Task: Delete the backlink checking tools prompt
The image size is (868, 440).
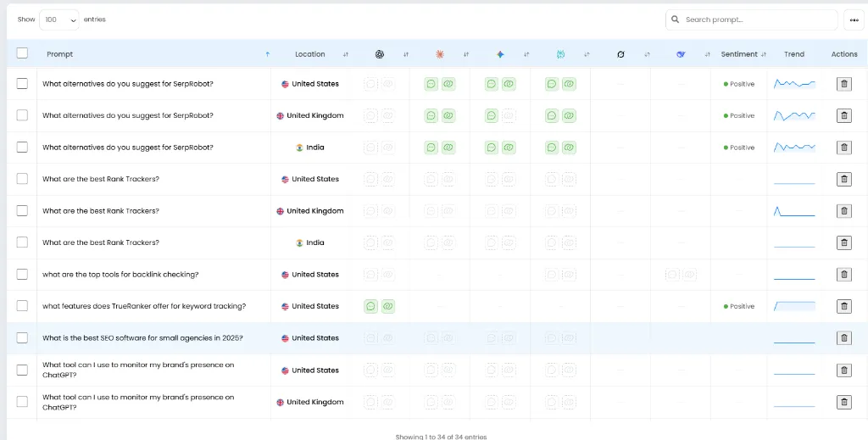Action: (843, 275)
